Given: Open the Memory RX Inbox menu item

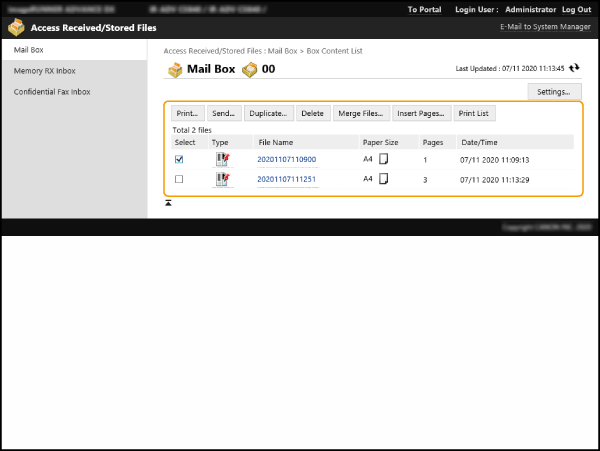Looking at the screenshot, I should (44, 71).
